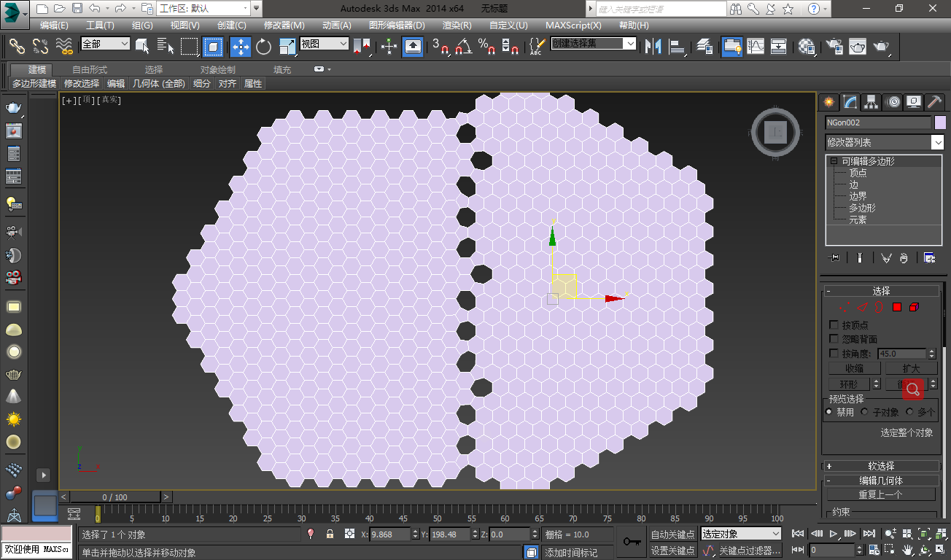This screenshot has height=560, width=951.
Task: Toggle the selection lock padlock icon
Action: coord(330,534)
